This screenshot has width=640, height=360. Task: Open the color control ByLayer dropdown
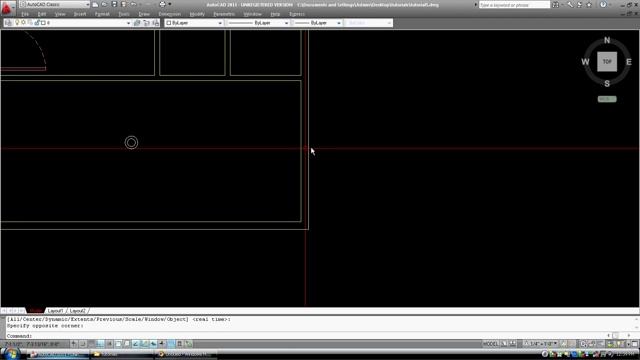point(220,23)
